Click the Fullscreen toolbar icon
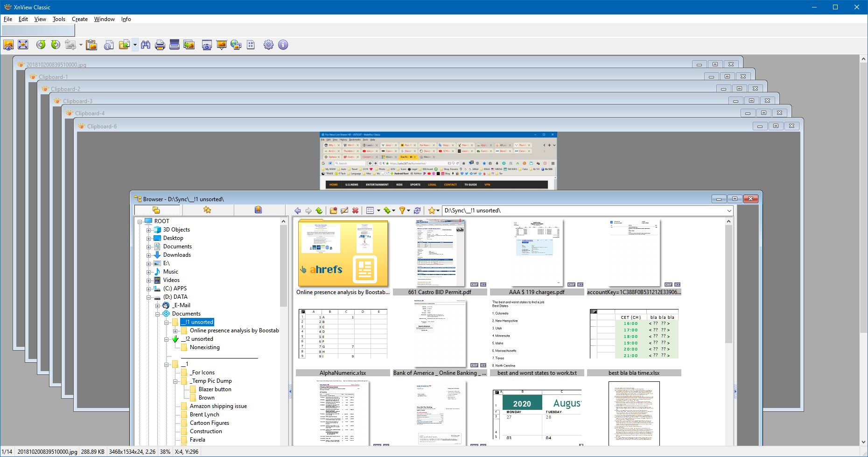Viewport: 868px width, 457px height. (x=23, y=45)
